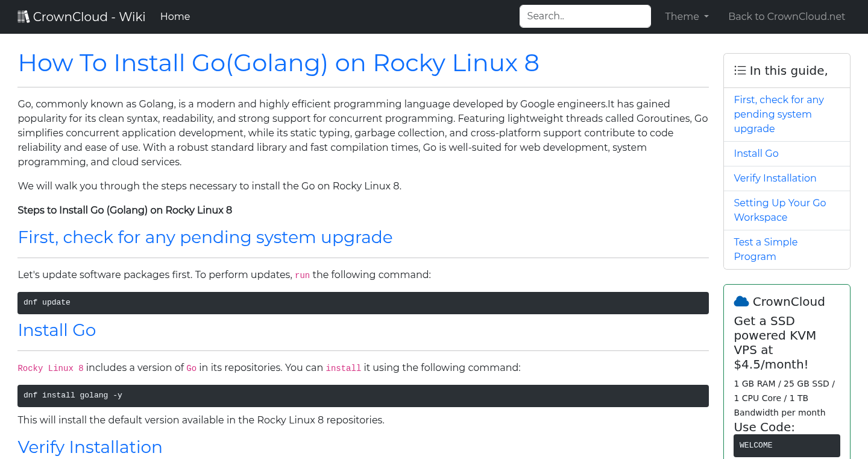This screenshot has width=868, height=459.
Task: Open the "Back to CrownCloud.net" link
Action: click(x=787, y=16)
